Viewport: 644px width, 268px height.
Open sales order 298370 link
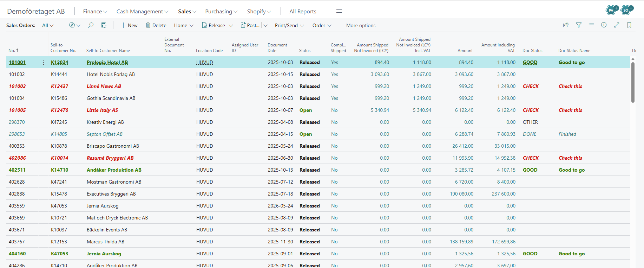click(17, 122)
